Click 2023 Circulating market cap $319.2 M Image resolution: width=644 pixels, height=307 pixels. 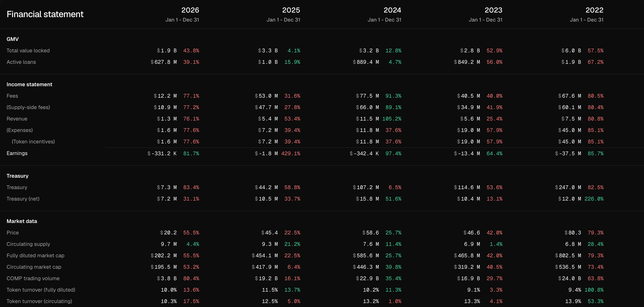[x=467, y=267]
